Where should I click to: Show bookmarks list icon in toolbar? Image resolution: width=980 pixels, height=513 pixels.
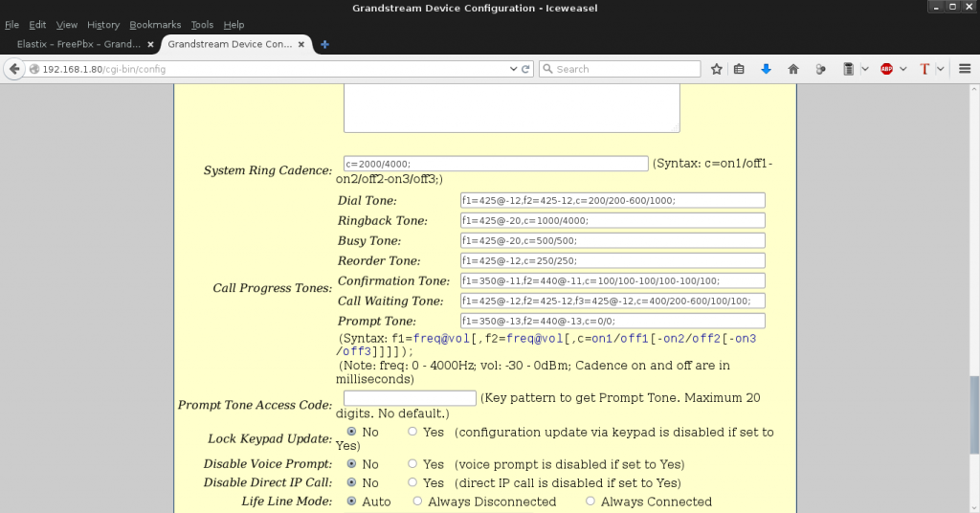tap(739, 69)
